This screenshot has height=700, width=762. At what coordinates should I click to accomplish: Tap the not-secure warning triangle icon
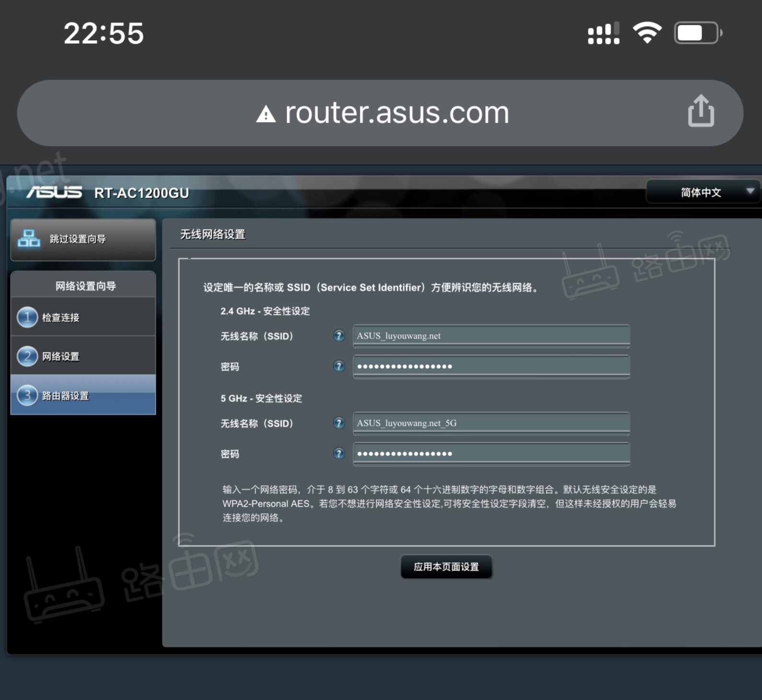266,115
